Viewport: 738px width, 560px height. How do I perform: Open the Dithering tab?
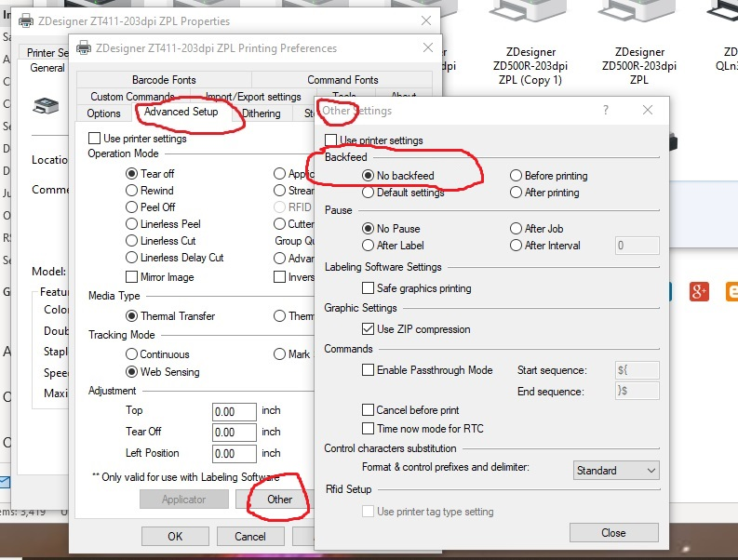coord(262,113)
